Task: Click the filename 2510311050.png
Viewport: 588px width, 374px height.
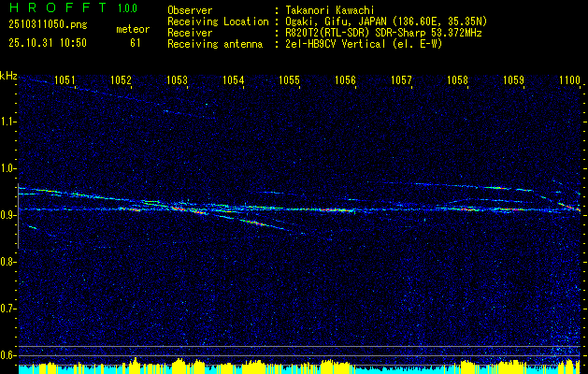Action: point(48,24)
